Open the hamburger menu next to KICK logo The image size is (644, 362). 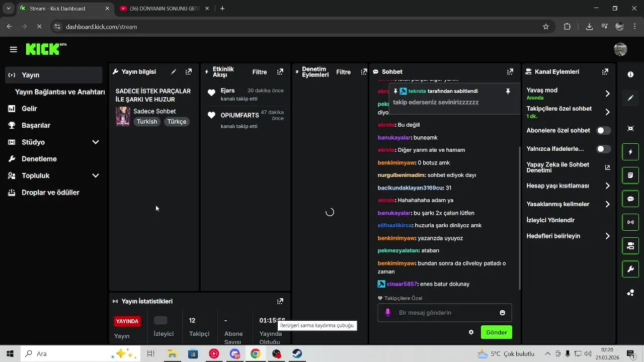(14, 49)
